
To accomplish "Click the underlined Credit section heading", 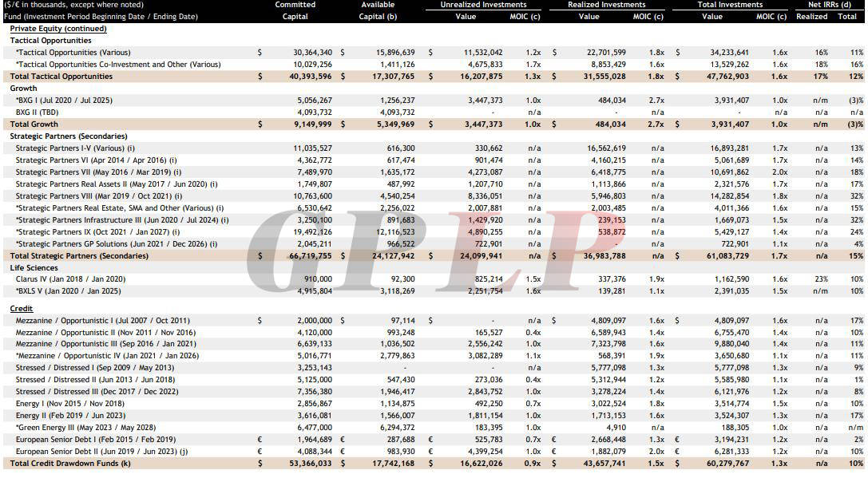I will coord(21,309).
